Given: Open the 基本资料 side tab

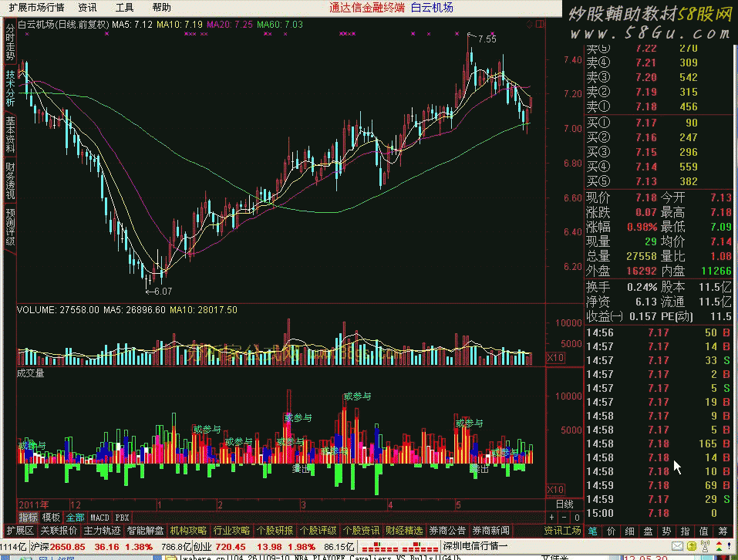Looking at the screenshot, I should click(9, 134).
